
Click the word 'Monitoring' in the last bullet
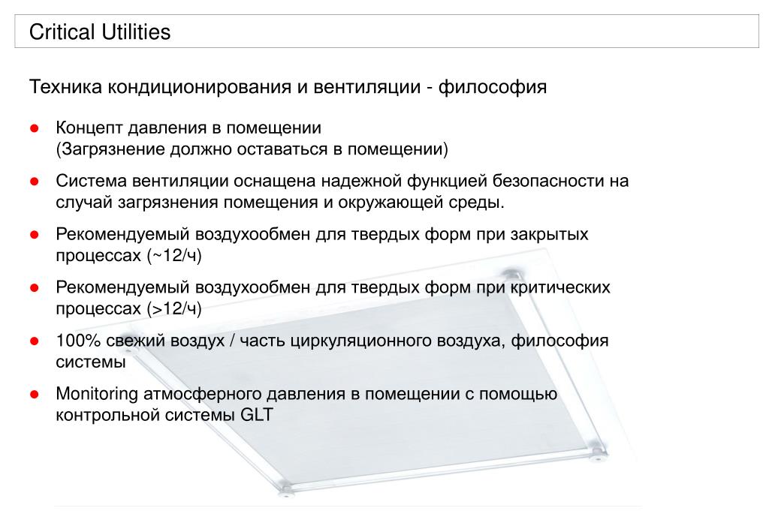tap(97, 394)
